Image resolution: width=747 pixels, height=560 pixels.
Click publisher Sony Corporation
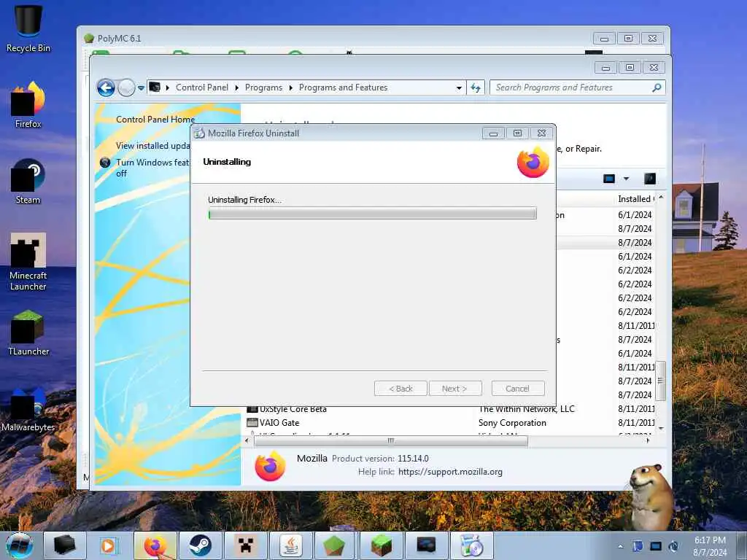click(x=512, y=423)
